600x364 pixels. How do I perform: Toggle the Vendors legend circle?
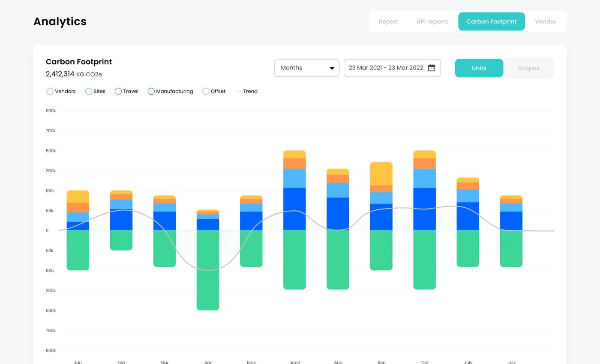pos(50,91)
